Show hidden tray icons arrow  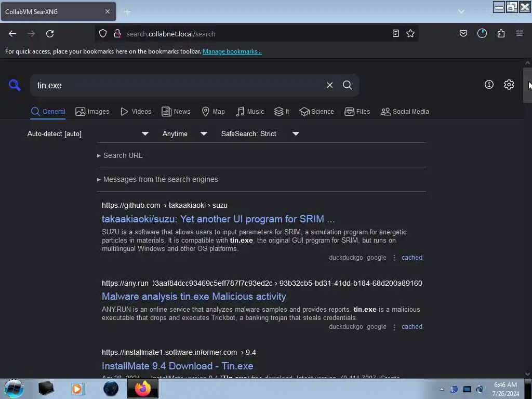[442, 389]
